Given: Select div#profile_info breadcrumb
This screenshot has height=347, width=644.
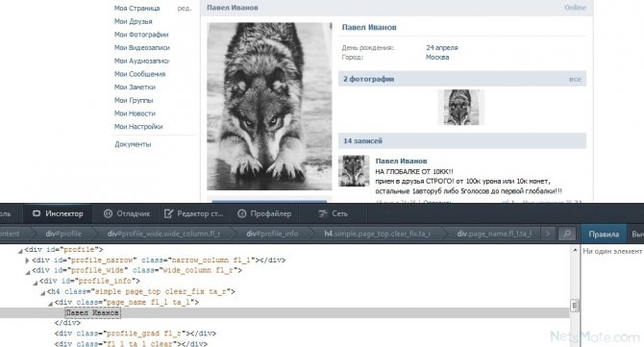Looking at the screenshot, I should [x=272, y=234].
